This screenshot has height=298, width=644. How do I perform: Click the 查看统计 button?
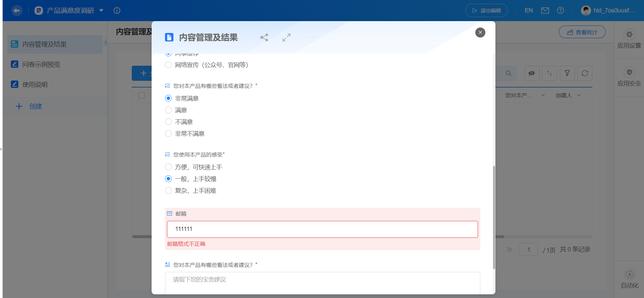tap(582, 32)
